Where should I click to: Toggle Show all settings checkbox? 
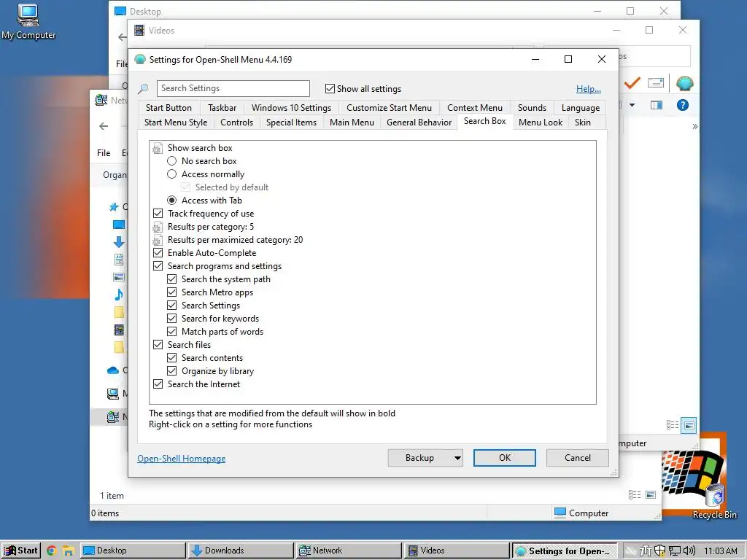[x=330, y=88]
